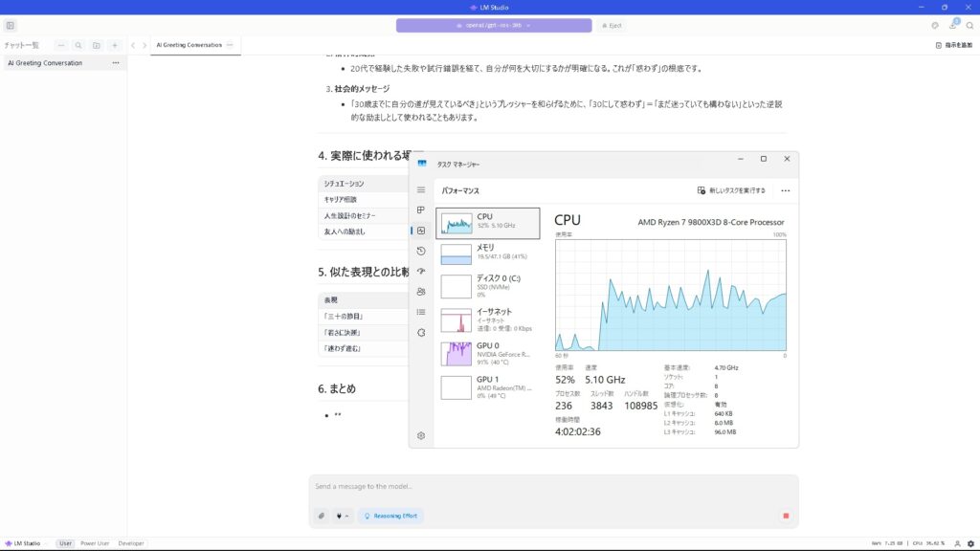Click the search chats magnifier icon
This screenshot has height=551, width=980.
pyautogui.click(x=78, y=45)
